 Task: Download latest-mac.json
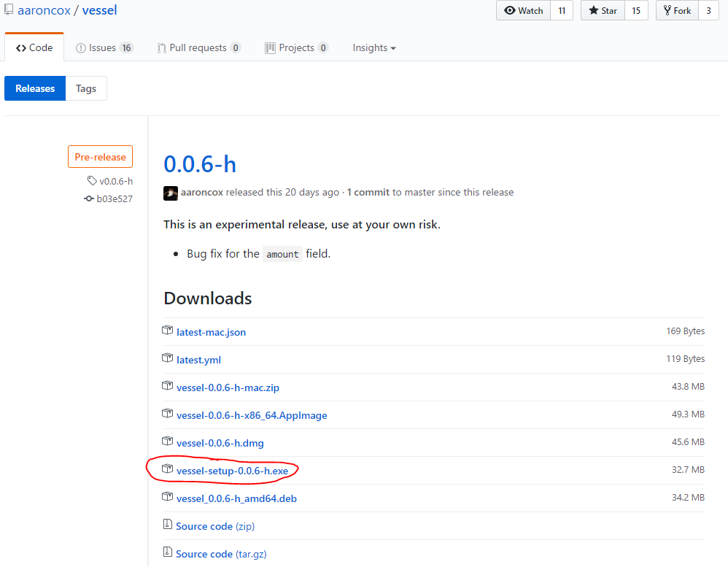click(x=212, y=332)
